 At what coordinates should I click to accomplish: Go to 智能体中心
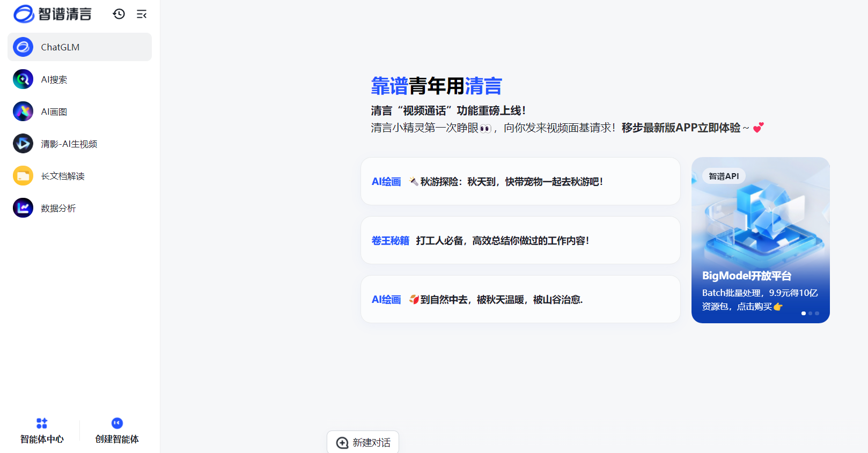click(42, 431)
